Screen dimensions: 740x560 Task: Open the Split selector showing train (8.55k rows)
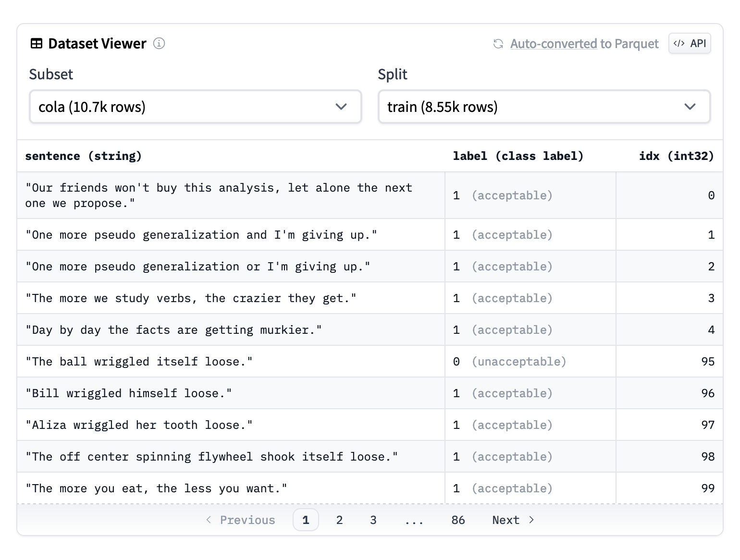[x=544, y=107]
